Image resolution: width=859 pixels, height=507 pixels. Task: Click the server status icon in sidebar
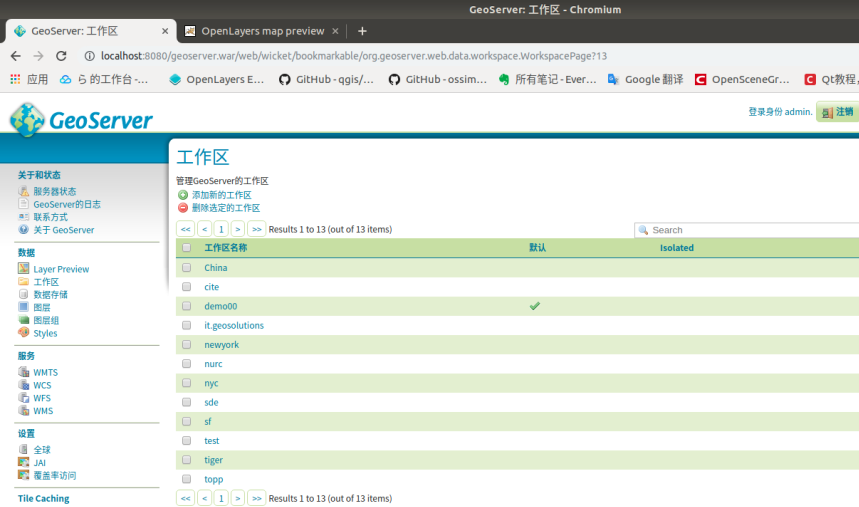point(23,191)
